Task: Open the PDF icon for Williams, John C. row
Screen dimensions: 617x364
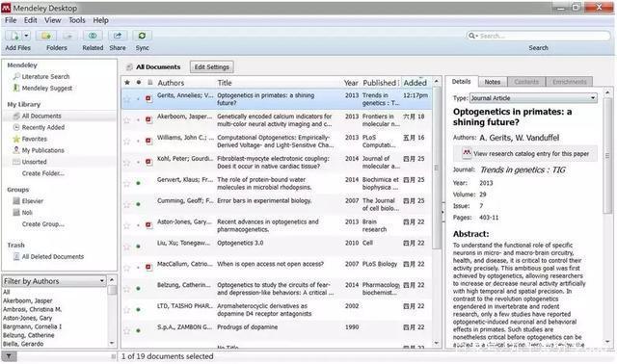Action: click(x=148, y=141)
